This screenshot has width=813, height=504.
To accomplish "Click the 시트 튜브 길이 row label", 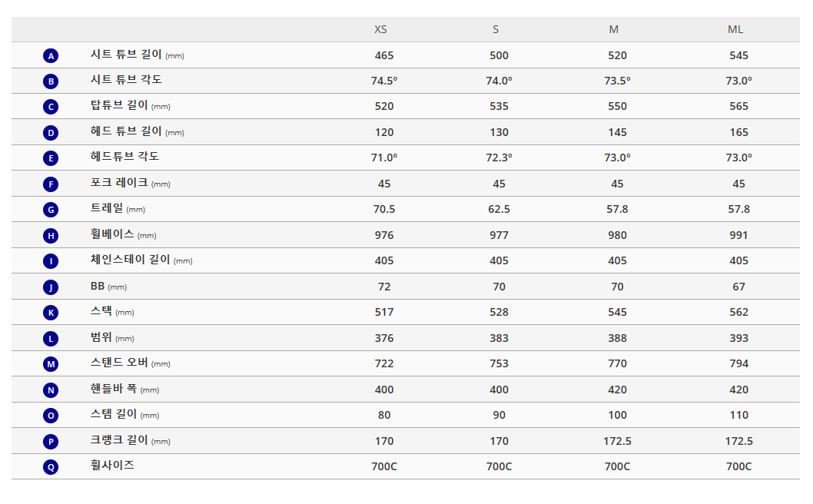I will point(127,55).
